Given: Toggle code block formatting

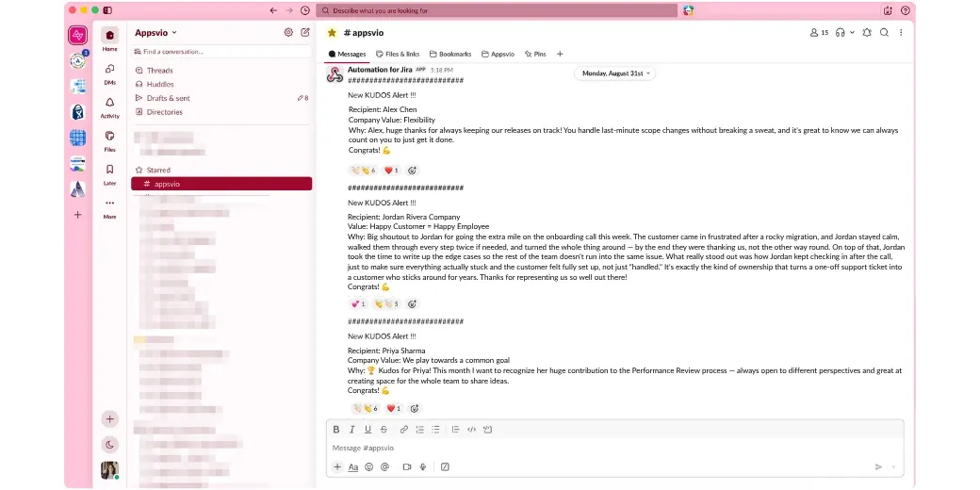Looking at the screenshot, I should pyautogui.click(x=487, y=430).
